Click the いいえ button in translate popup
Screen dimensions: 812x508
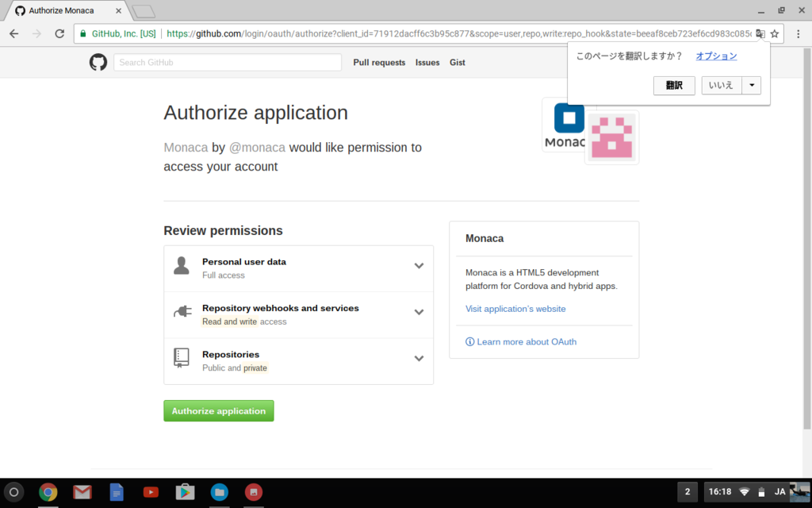coord(722,86)
